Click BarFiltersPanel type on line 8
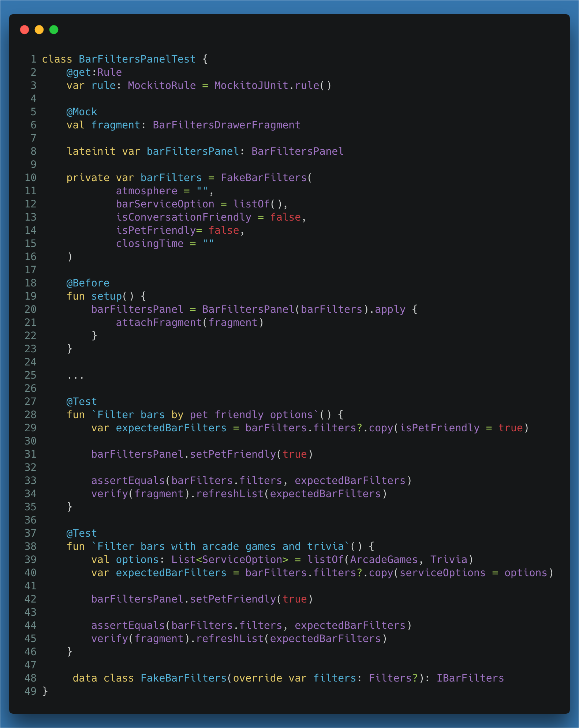 [x=298, y=151]
